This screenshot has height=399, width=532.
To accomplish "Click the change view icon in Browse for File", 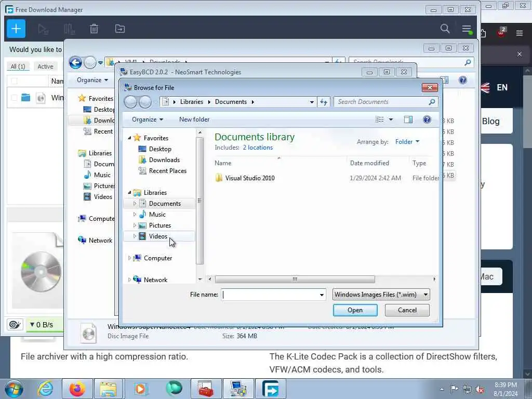I will coord(379,119).
